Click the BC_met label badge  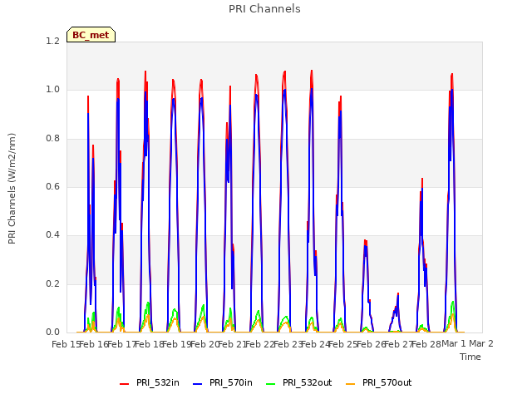(x=91, y=35)
